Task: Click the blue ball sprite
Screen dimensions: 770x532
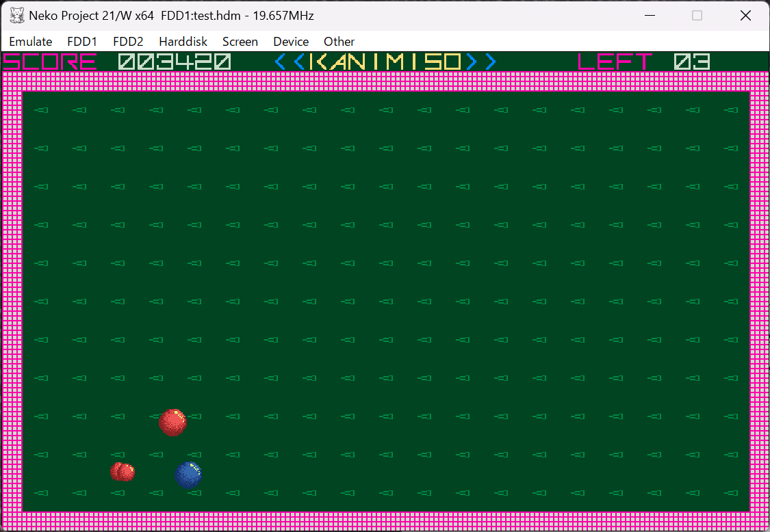Action: [x=189, y=475]
